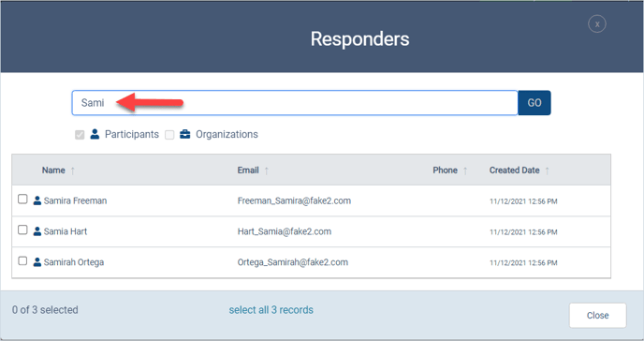
Task: Close dialog with the round x icon
Action: click(597, 23)
